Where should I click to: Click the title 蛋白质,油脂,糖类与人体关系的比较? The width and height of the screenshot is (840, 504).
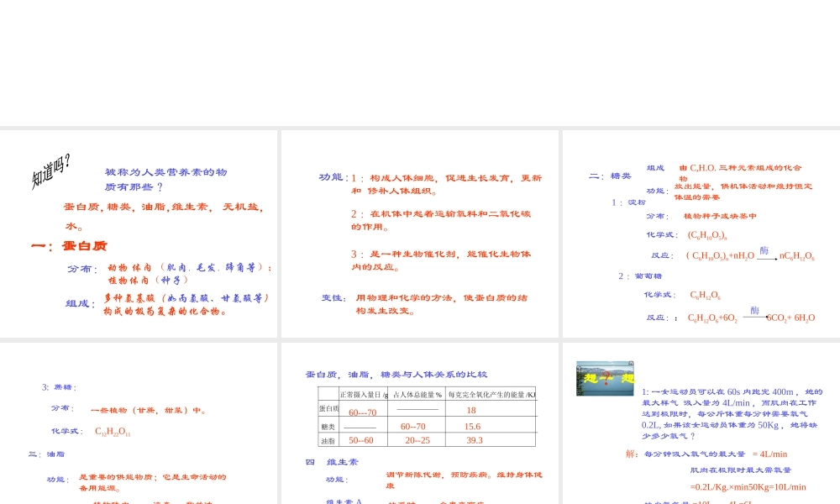[x=396, y=375]
